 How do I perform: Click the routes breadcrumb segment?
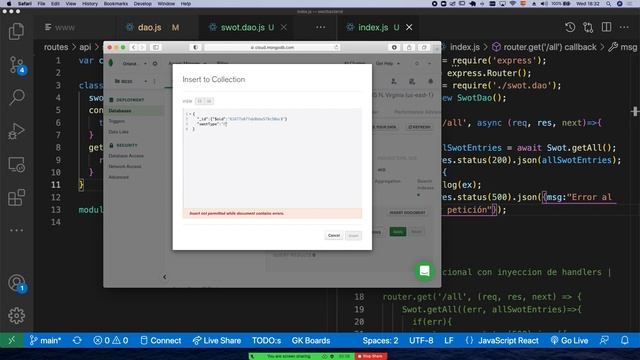[56, 47]
